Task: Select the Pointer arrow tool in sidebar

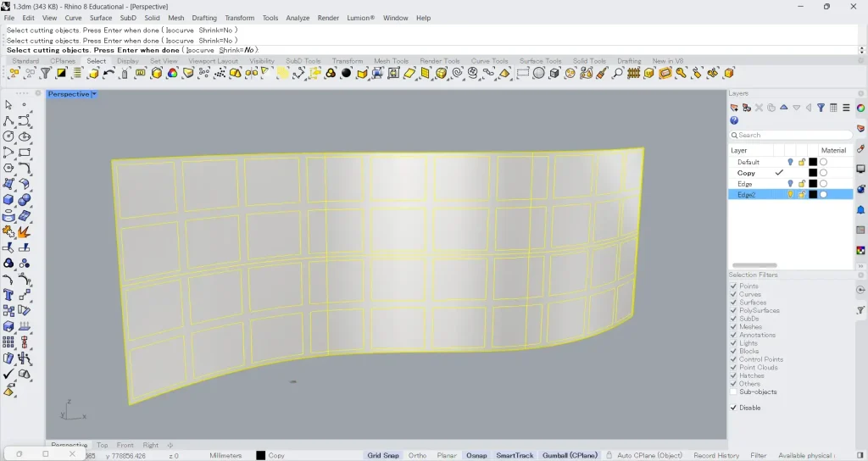Action: (8, 104)
